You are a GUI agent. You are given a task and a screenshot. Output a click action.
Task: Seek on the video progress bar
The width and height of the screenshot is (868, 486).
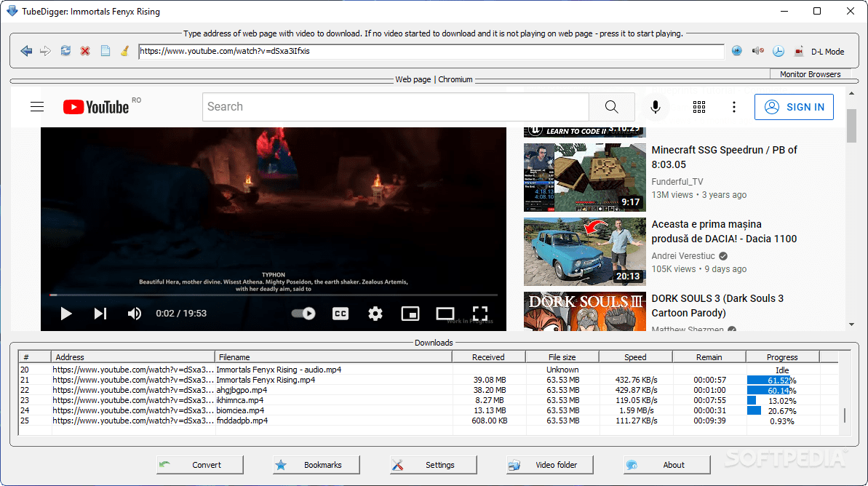pos(274,295)
